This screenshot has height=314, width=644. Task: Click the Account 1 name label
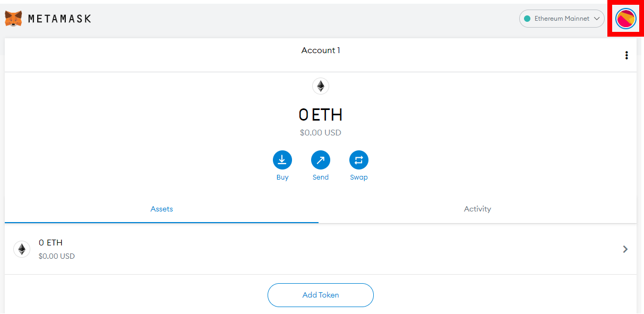click(321, 50)
